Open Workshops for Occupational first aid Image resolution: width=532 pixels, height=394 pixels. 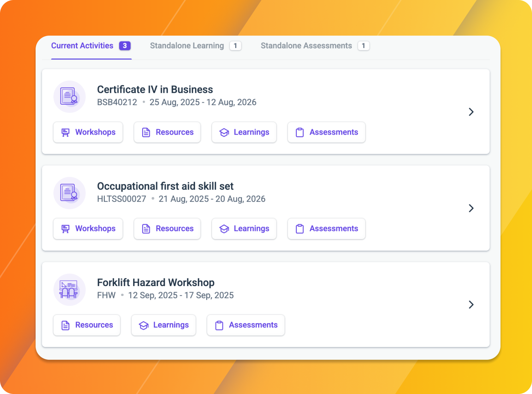(x=88, y=229)
